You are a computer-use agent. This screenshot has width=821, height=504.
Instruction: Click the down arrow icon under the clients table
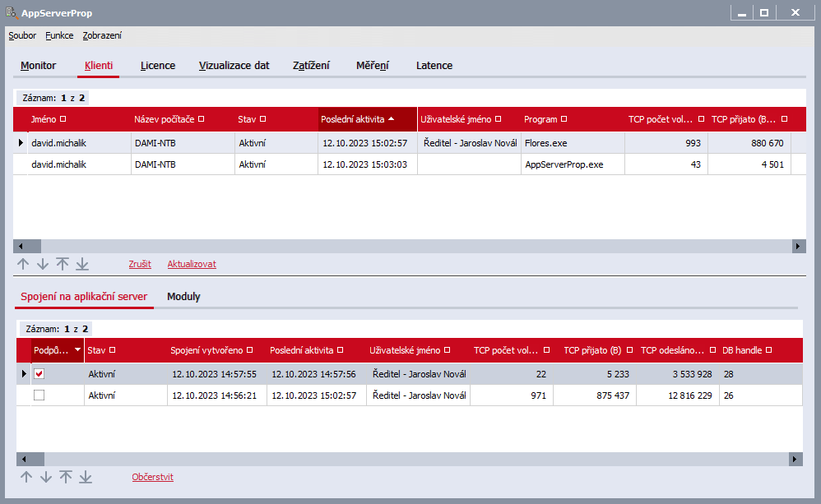click(43, 264)
